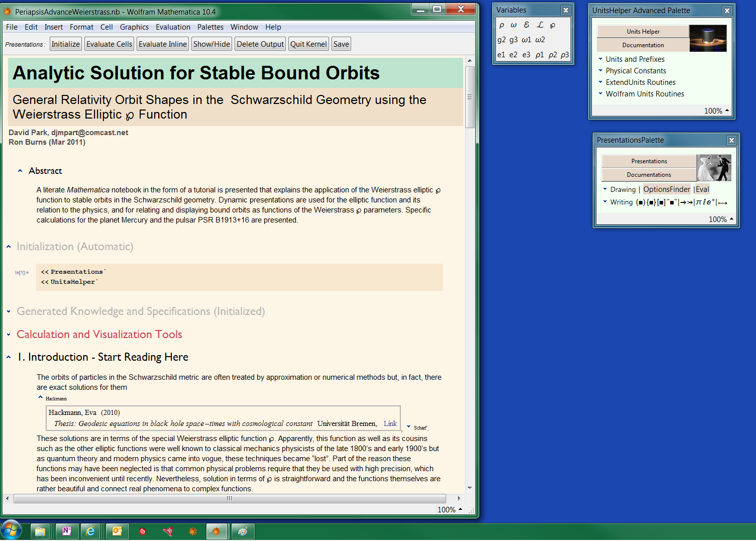The height and width of the screenshot is (541, 756).
Task: Collapse the Introduction - Start Reading Here section
Action: pos(9,357)
